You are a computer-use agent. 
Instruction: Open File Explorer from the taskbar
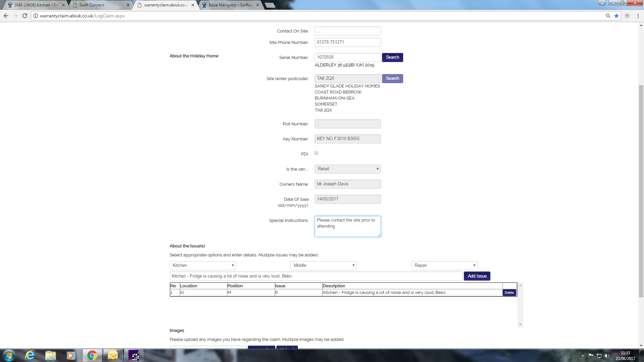click(50, 355)
